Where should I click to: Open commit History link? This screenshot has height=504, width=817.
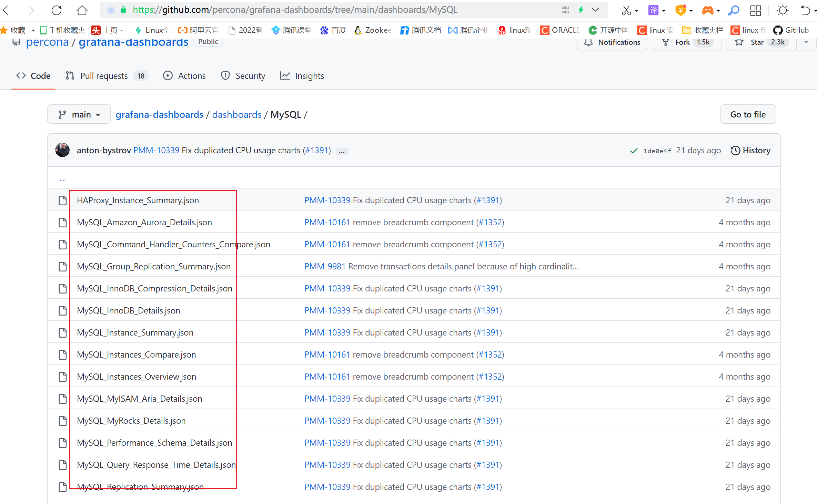coord(750,151)
